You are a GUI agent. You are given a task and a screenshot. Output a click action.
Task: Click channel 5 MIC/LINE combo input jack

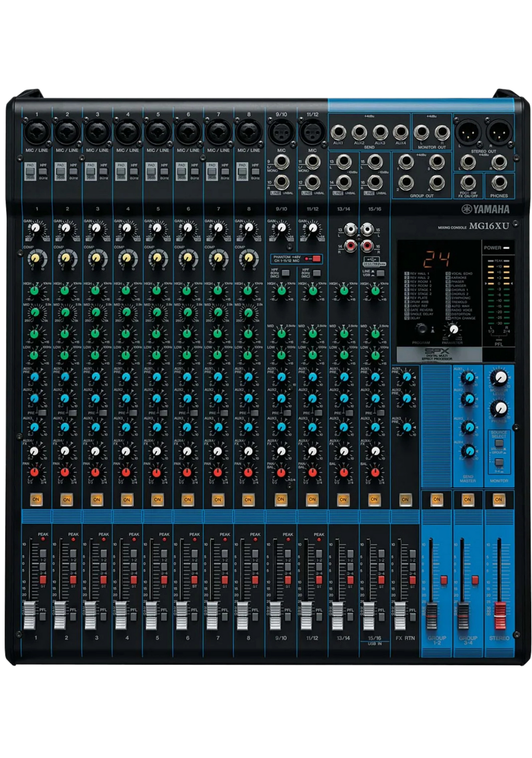[x=158, y=132]
